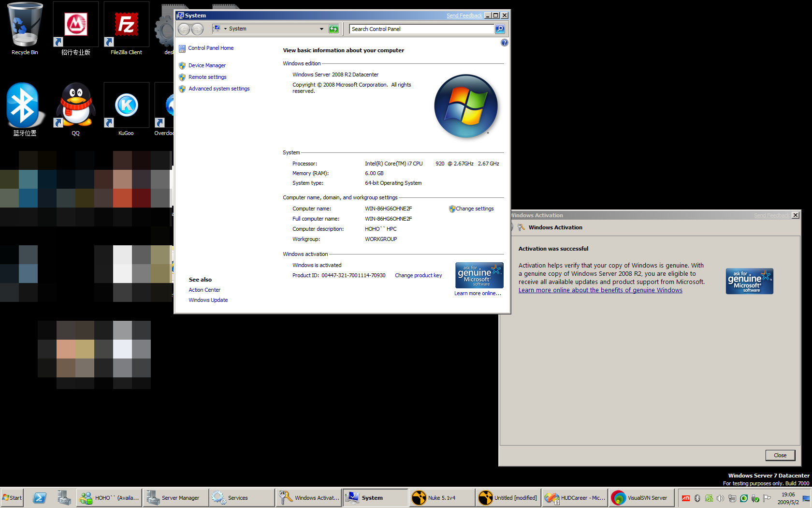Click the green refresh icon beside address bar
Viewport: 812px width, 508px height.
click(x=333, y=29)
